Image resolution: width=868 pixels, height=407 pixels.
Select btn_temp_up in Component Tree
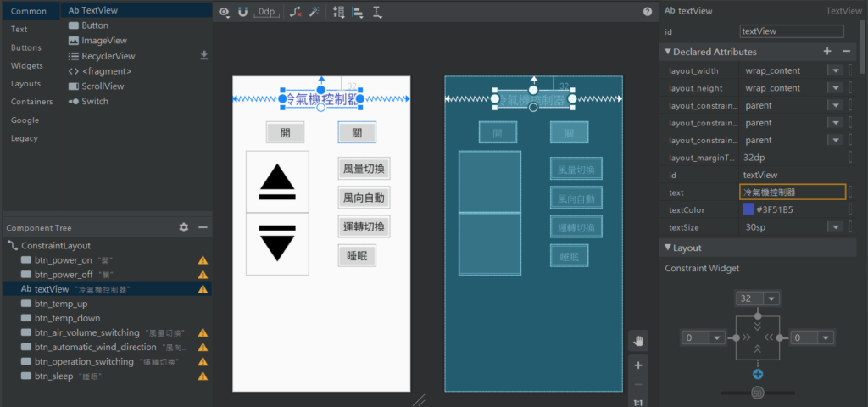(x=61, y=304)
